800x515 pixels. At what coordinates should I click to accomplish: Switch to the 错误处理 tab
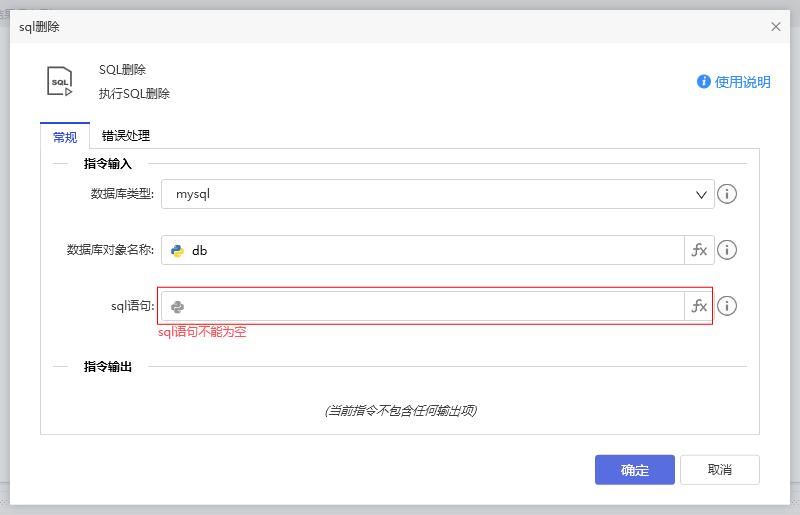[126, 136]
